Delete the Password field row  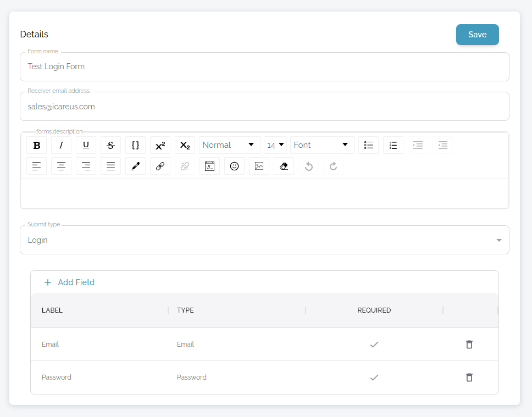[469, 377]
